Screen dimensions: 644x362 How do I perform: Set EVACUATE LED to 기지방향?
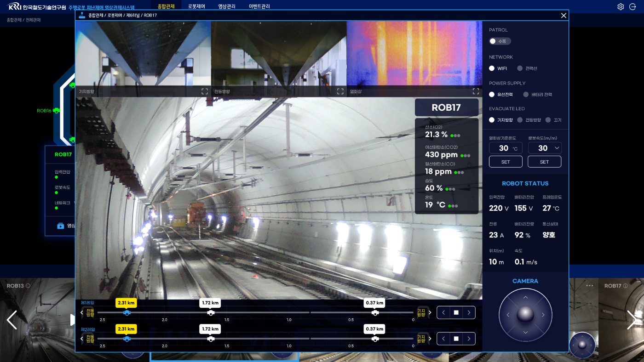(492, 120)
